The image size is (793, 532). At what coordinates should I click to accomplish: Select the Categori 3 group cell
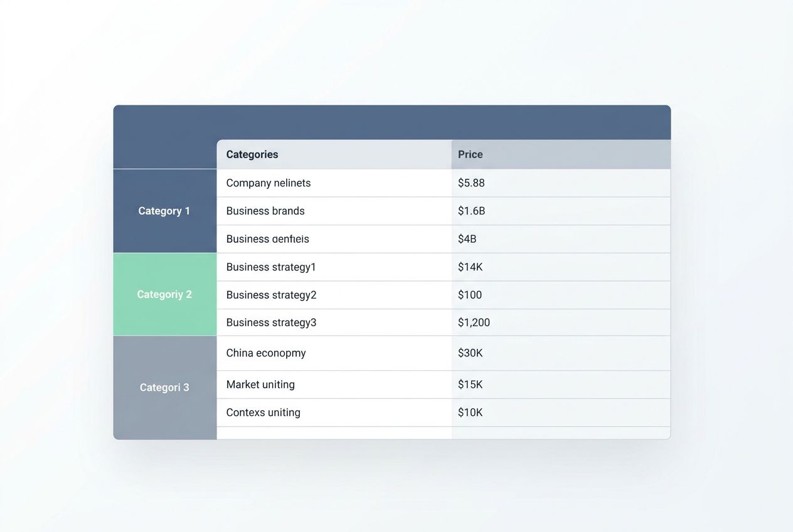[164, 387]
